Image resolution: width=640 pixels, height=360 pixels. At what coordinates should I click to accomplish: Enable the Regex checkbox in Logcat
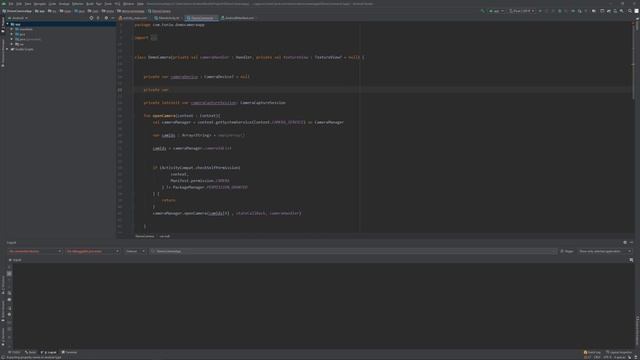tap(562, 251)
